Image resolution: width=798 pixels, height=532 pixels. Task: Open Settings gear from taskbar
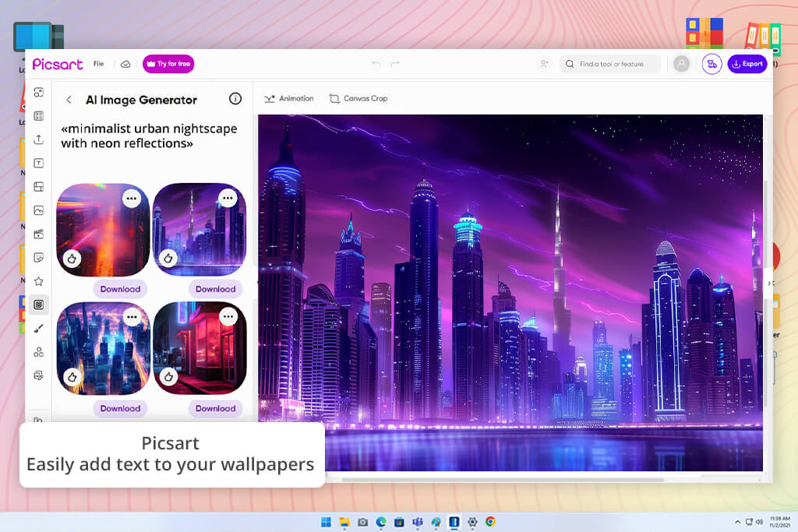472,522
